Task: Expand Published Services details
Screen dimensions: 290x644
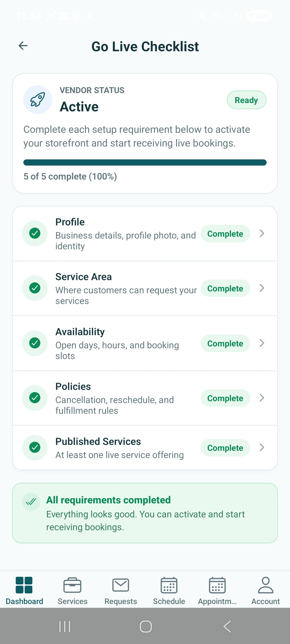Action: click(262, 447)
